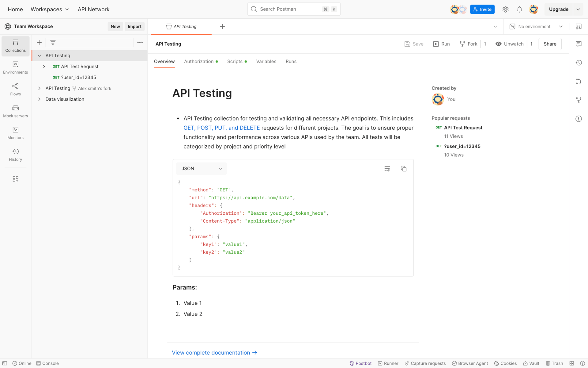Follow the GET, POST, PUT, and DELETE link

click(221, 128)
